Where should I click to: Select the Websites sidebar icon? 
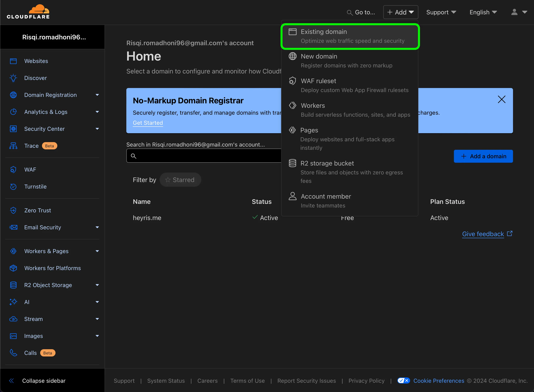13,61
